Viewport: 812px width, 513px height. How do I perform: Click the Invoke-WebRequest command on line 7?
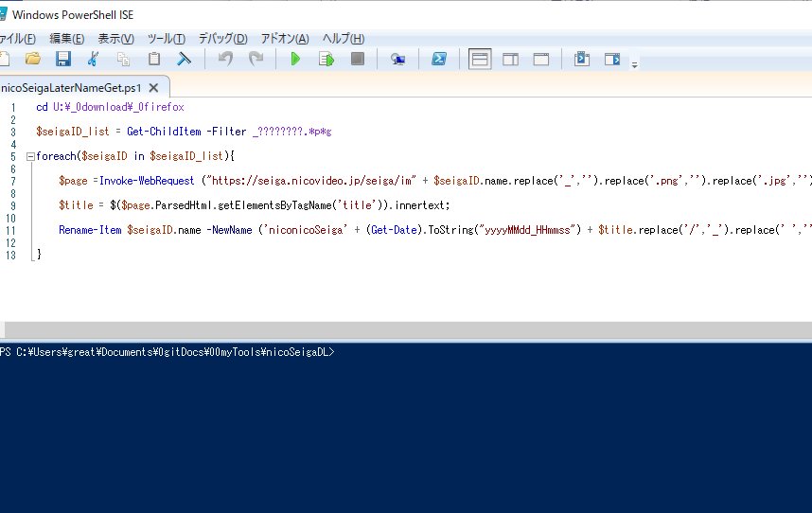pos(147,181)
